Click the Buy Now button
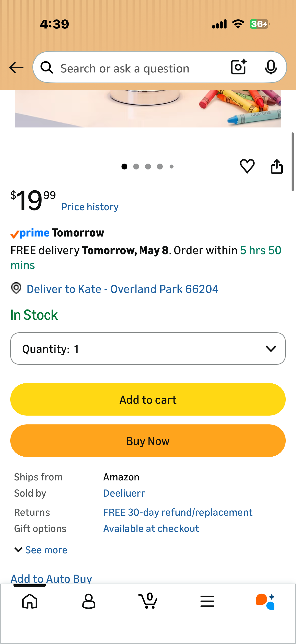The image size is (296, 644). [x=148, y=441]
